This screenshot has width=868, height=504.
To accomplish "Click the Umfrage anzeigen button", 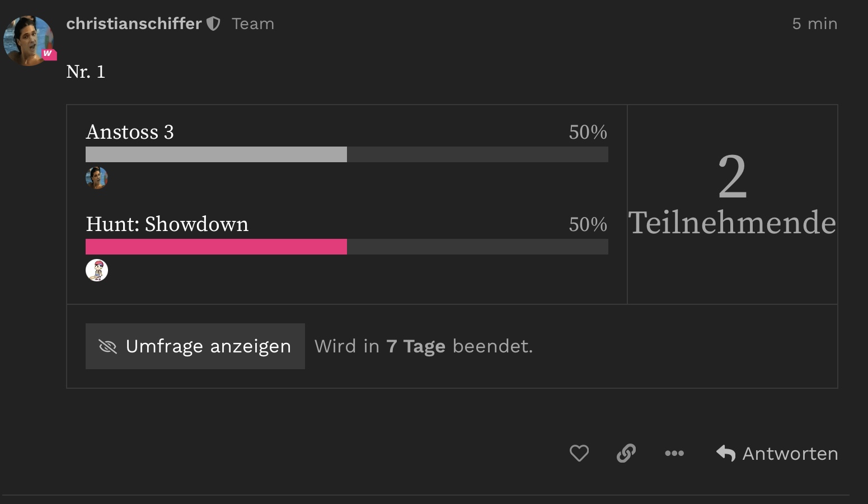I will click(195, 346).
